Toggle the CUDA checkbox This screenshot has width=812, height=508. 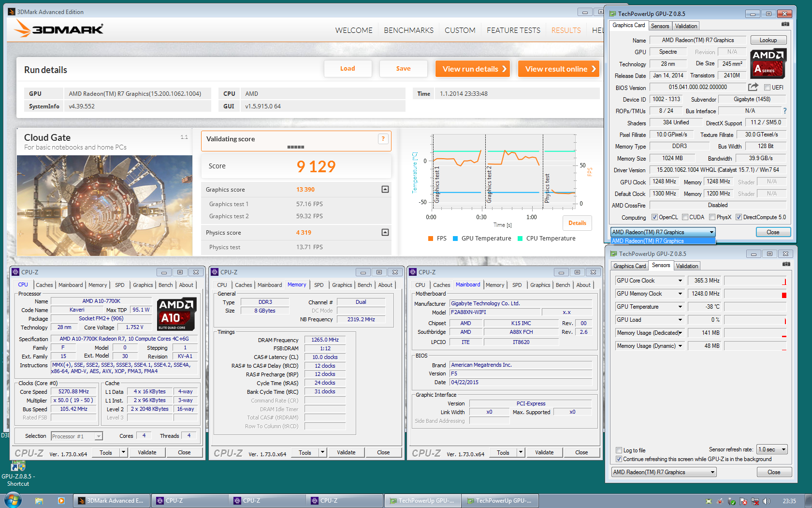click(685, 217)
